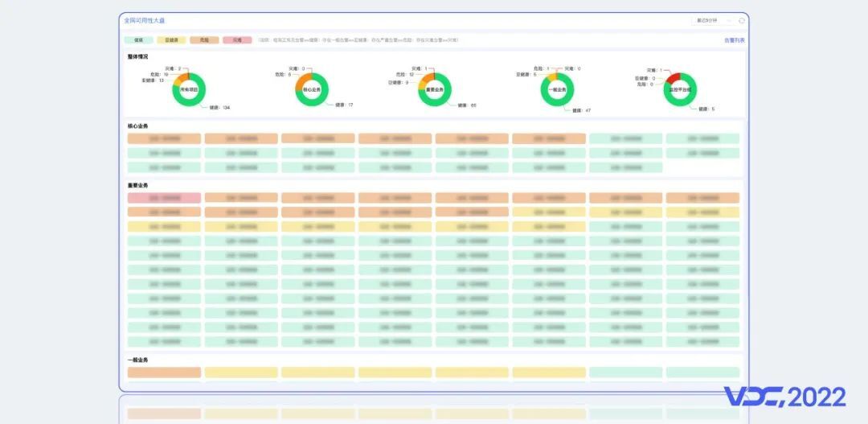The image size is (868, 424).
Task: Click the 全网可用性大盘 title
Action: [x=144, y=20]
